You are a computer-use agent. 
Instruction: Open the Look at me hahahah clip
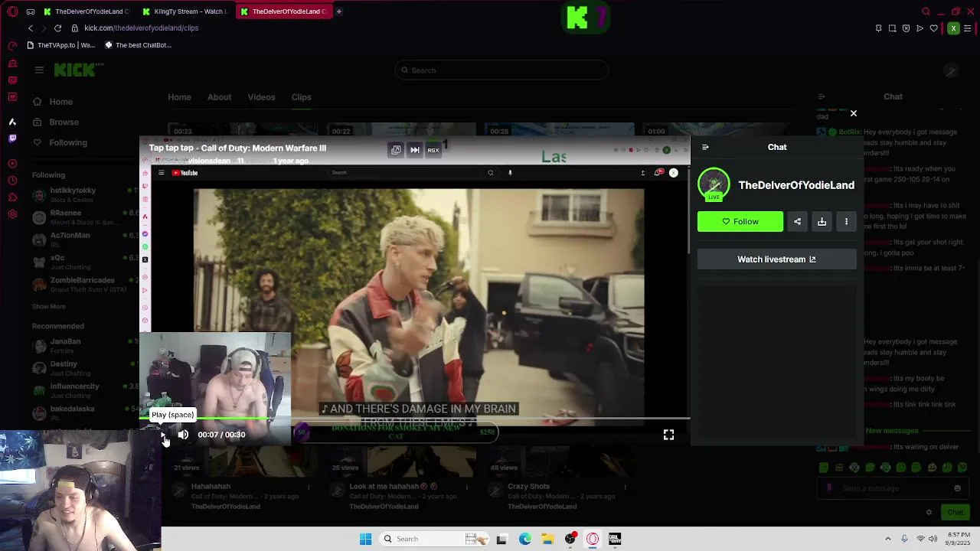(393, 486)
